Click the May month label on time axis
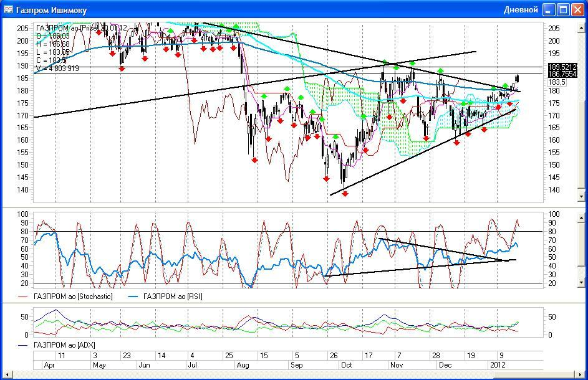Viewport: 588px width, 380px height. pos(99,365)
